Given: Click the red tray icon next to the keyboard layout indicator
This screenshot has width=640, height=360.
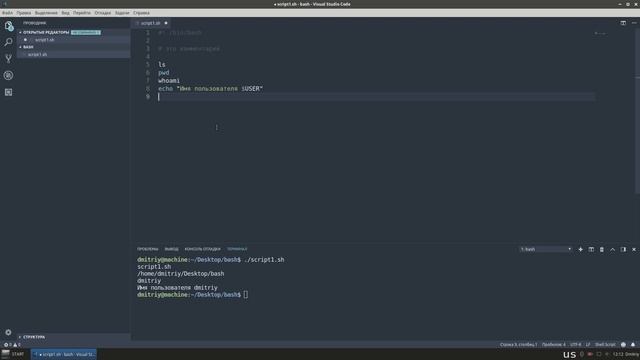Looking at the screenshot, I should [590, 354].
